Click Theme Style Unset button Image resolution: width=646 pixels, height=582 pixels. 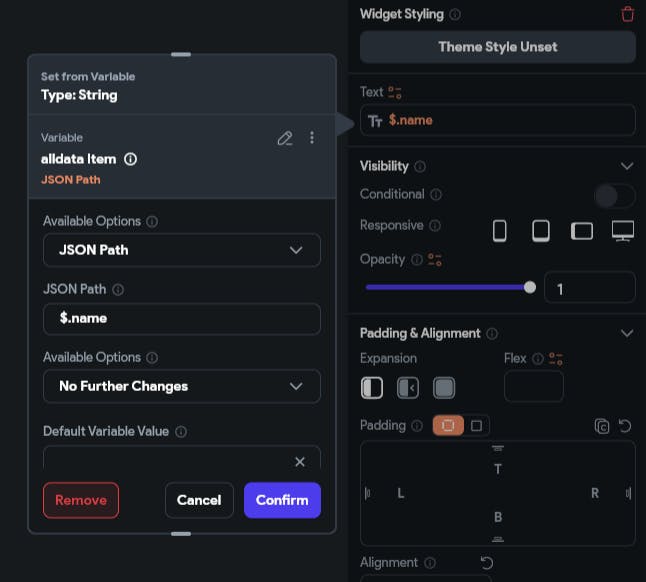[498, 47]
